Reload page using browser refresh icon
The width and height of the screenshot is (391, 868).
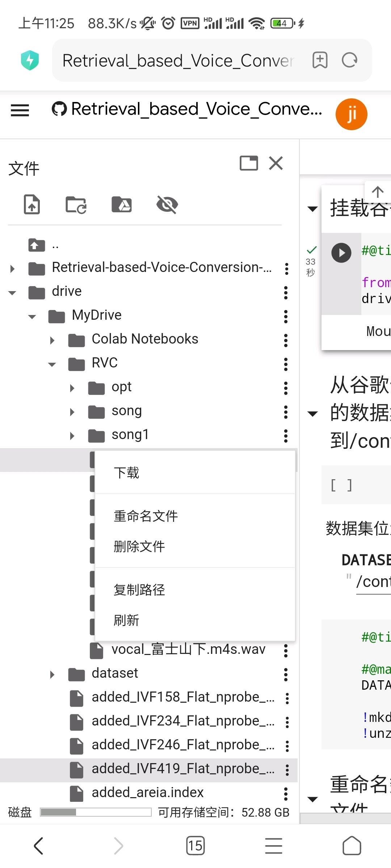pos(349,60)
